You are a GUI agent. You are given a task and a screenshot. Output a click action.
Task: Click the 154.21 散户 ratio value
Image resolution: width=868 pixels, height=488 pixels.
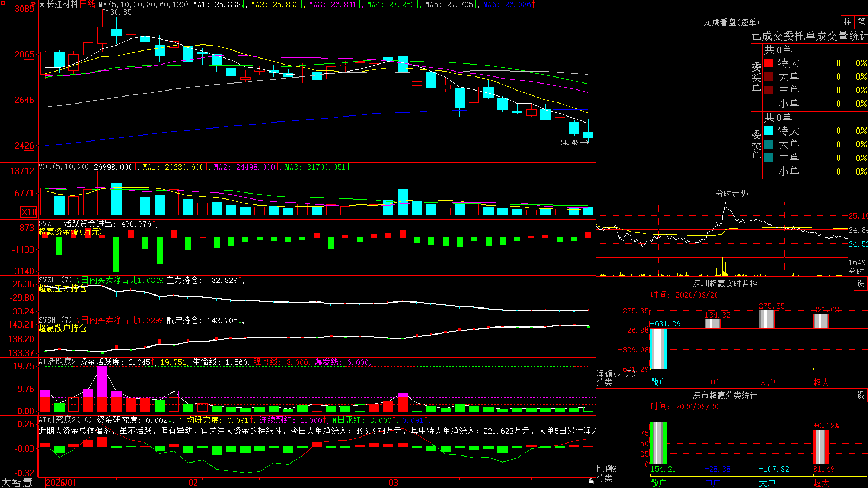(663, 469)
